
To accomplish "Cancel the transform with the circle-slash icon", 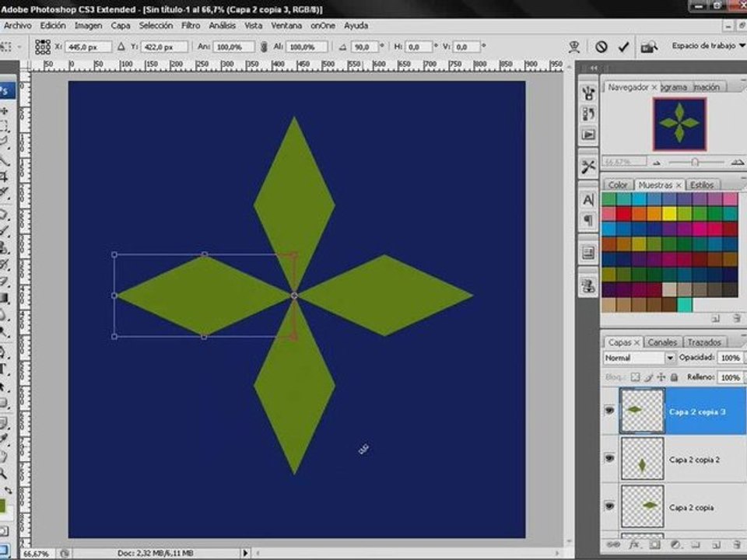I will coord(601,47).
